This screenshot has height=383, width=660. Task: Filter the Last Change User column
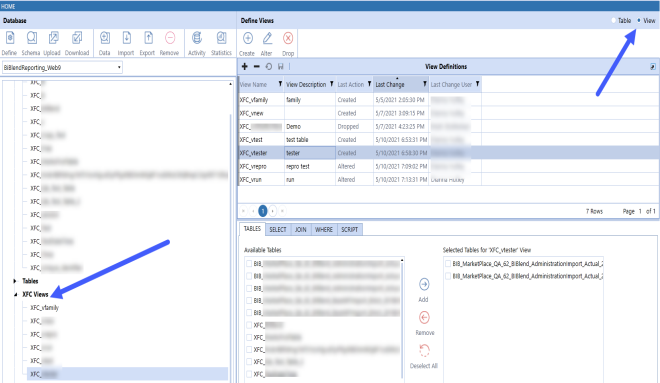tap(477, 84)
